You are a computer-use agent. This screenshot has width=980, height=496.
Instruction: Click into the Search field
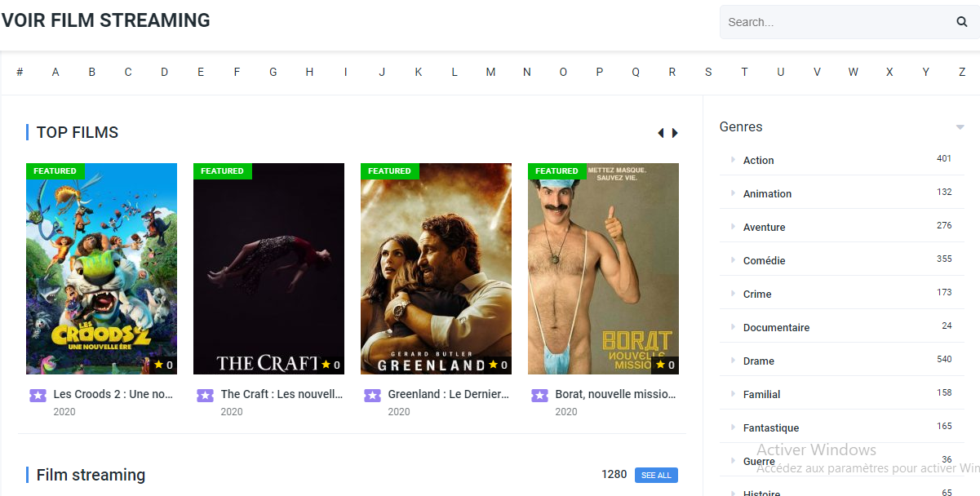(837, 22)
